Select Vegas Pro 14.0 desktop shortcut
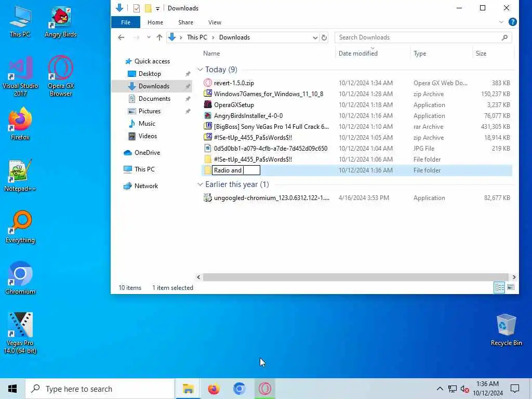Image resolution: width=532 pixels, height=399 pixels. click(x=20, y=333)
